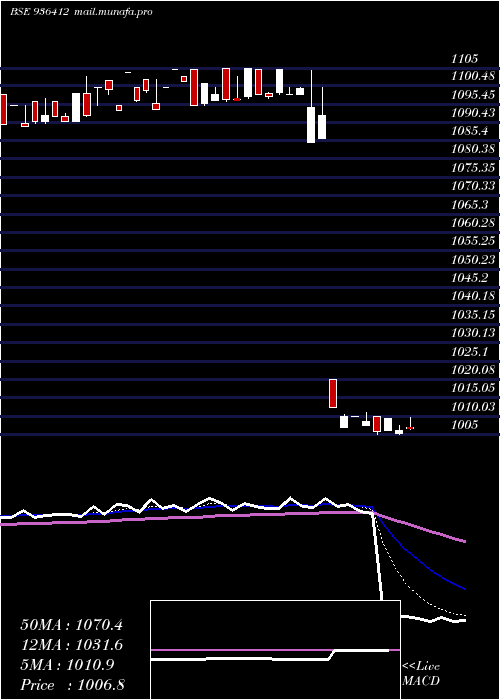The height and width of the screenshot is (700, 500).
Task: Click the 1015.05 price axis label
Action: (x=473, y=388)
